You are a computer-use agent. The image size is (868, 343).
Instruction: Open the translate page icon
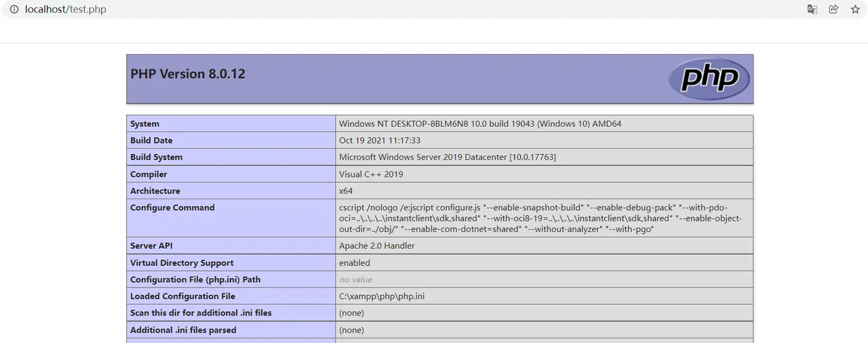(812, 9)
